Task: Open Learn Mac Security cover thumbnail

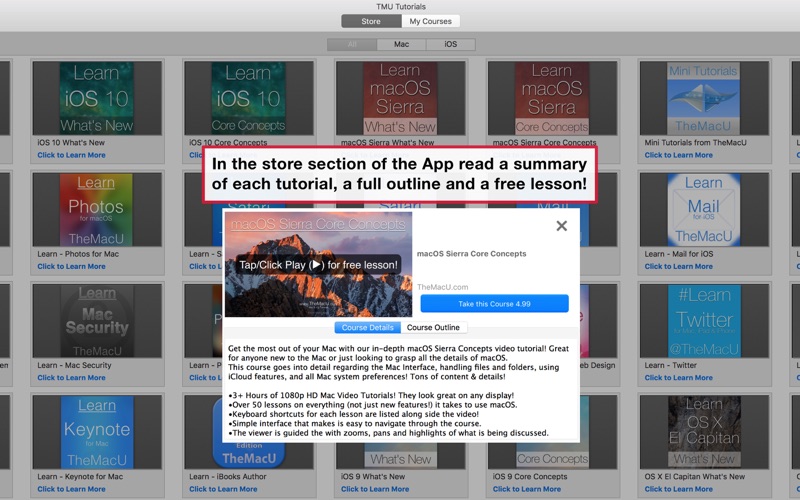Action: 97,321
